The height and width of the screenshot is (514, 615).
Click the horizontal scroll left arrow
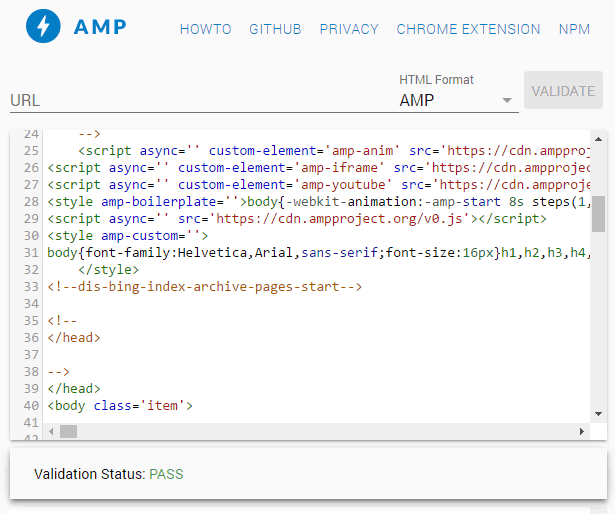[x=51, y=432]
